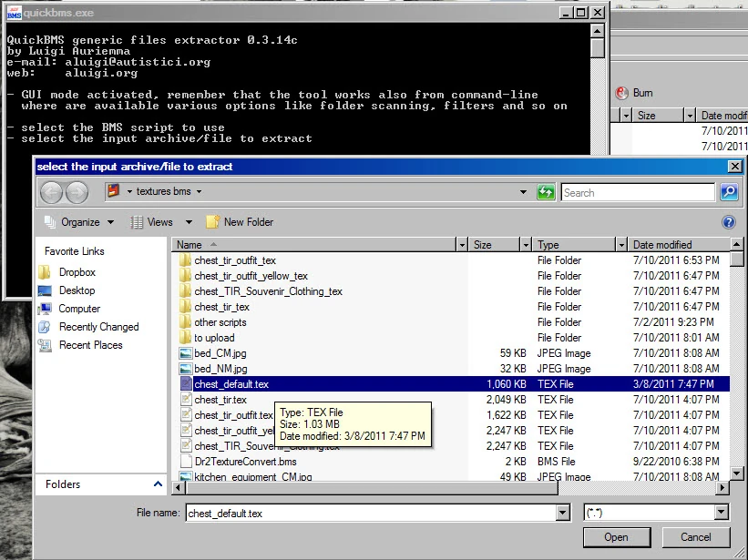Open the textures bms path dropdown arrow
The height and width of the screenshot is (560, 748).
pos(199,191)
